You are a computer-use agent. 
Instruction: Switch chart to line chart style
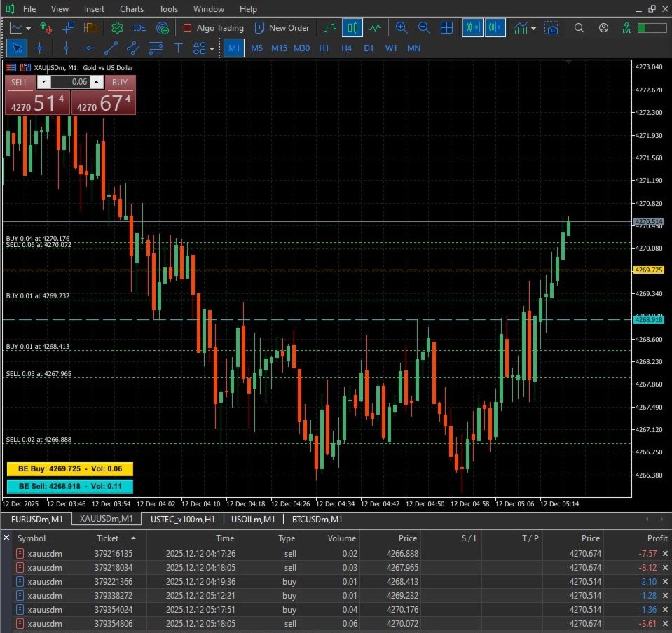[x=376, y=28]
